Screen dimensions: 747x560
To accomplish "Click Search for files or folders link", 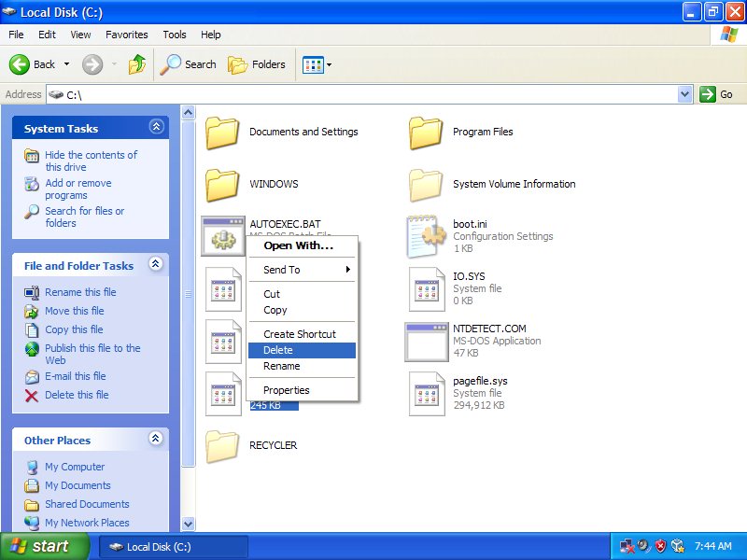I will pyautogui.click(x=84, y=217).
